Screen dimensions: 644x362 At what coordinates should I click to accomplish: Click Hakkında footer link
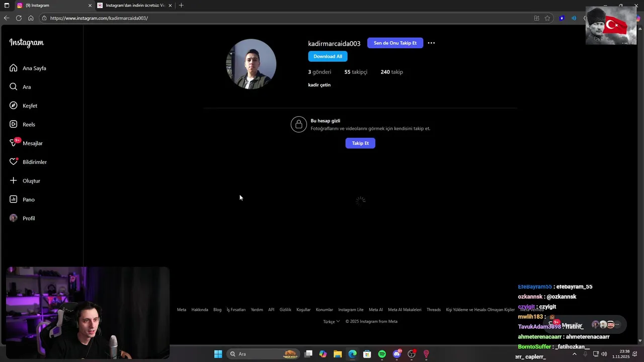(200, 310)
